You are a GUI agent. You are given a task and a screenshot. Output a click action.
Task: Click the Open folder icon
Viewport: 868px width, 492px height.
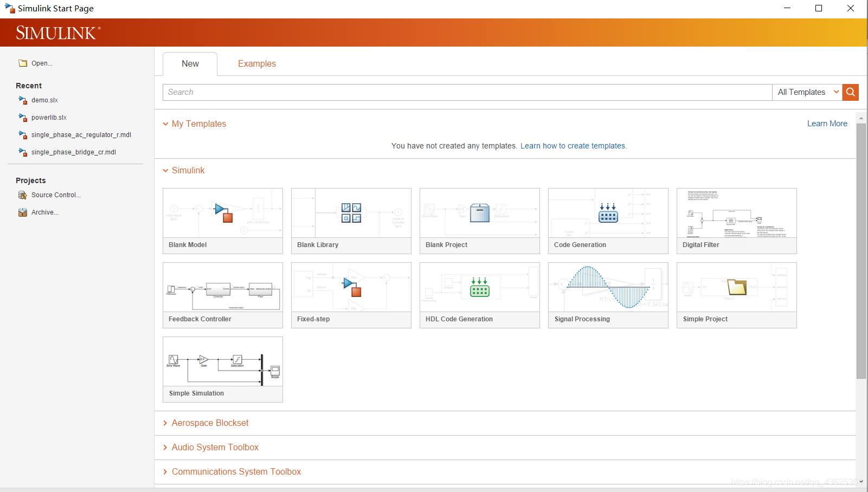point(23,63)
